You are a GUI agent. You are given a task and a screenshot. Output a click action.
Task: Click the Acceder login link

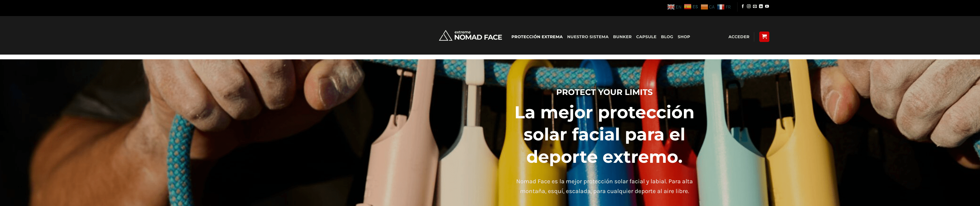click(739, 37)
